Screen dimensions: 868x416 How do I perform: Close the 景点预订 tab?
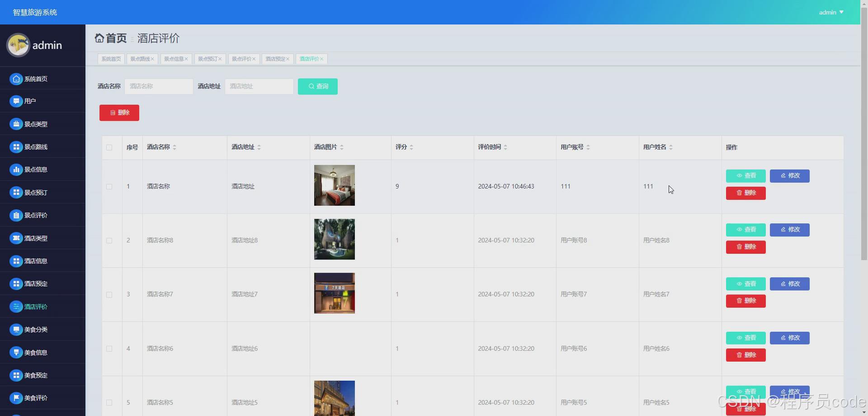coord(220,59)
